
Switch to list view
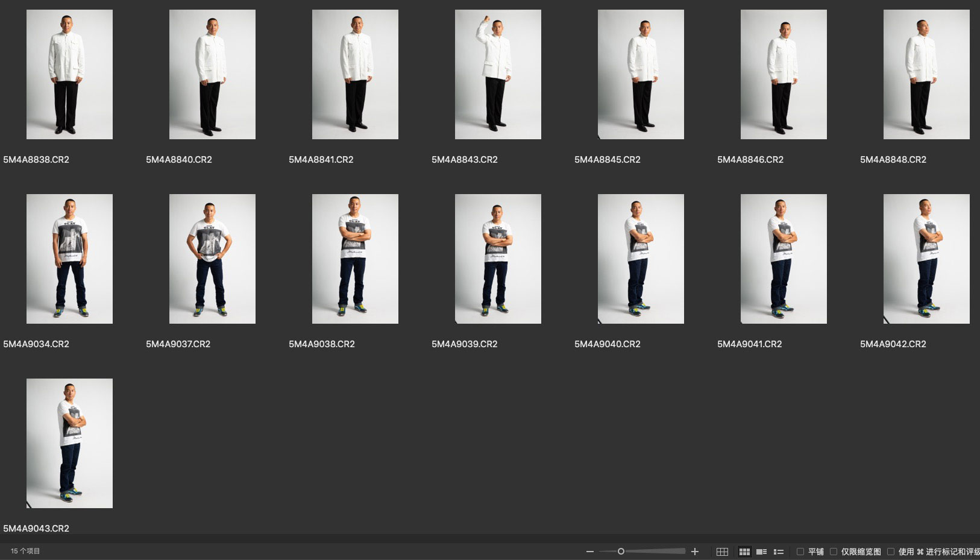coord(779,552)
